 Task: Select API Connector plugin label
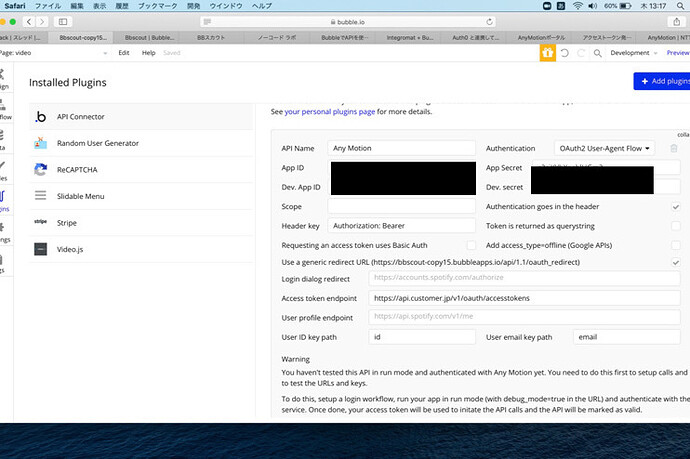81,117
